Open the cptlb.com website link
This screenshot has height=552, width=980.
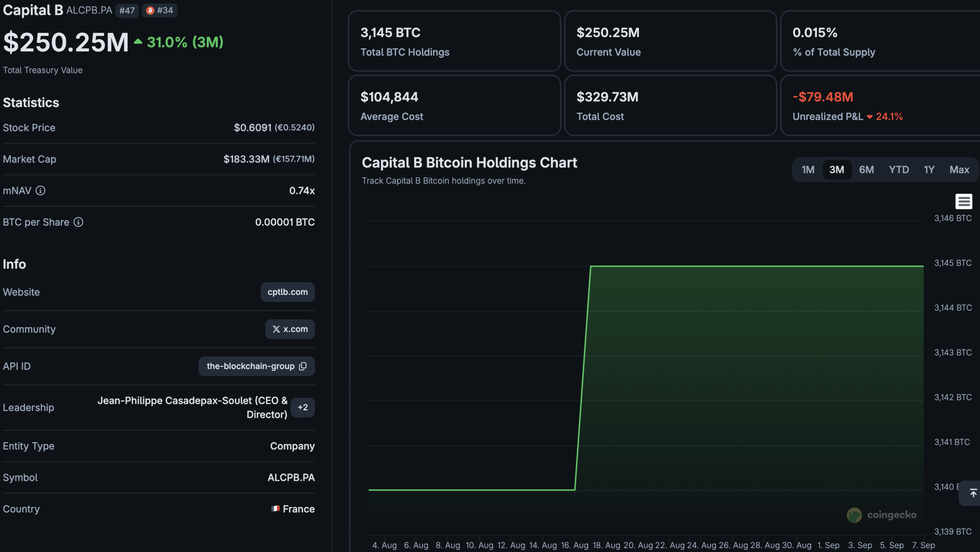[x=287, y=292]
